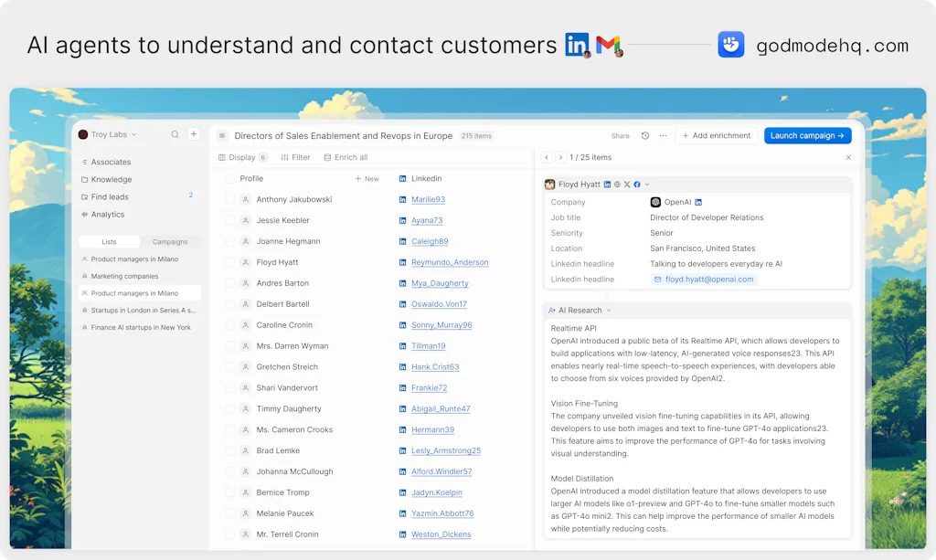This screenshot has height=560, width=936.
Task: Click Floyd Hyatt's Facebook icon
Action: pyautogui.click(x=636, y=184)
